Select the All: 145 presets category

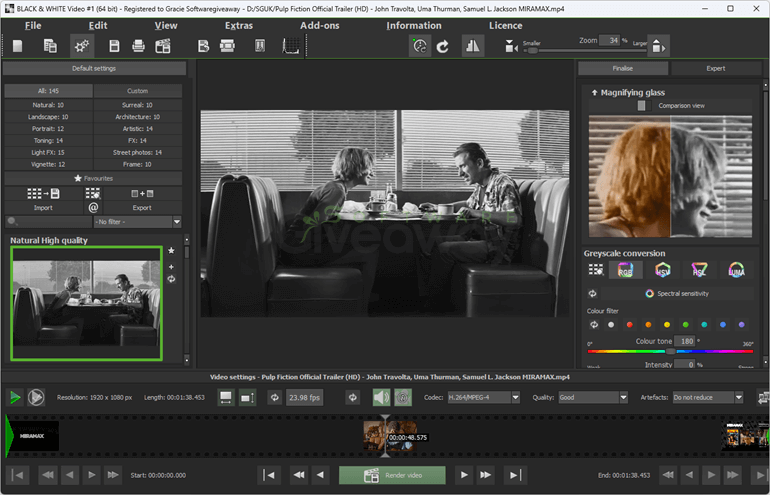coord(48,91)
